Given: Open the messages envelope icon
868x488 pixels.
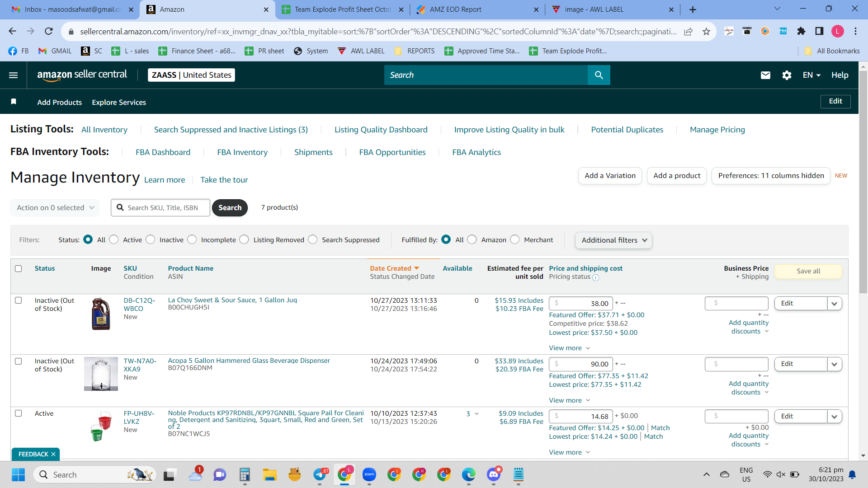Looking at the screenshot, I should coord(765,75).
